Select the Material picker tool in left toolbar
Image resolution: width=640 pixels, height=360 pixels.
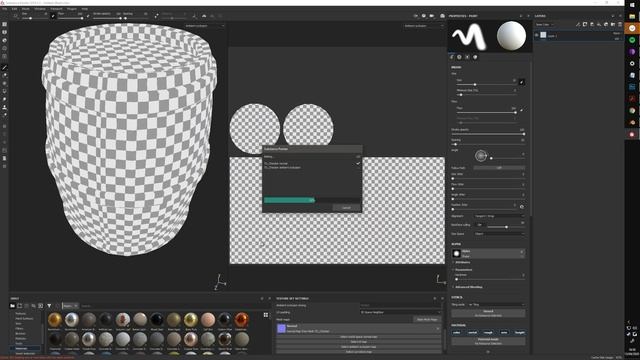[4, 115]
